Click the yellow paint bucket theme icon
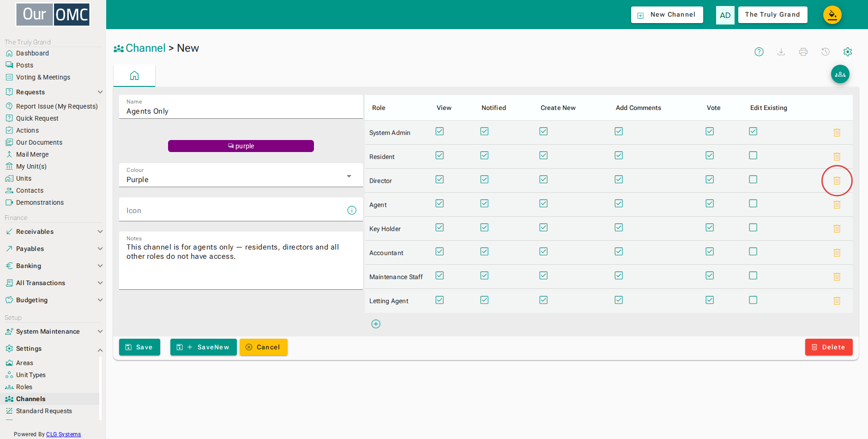The width and height of the screenshot is (868, 439). [x=832, y=15]
